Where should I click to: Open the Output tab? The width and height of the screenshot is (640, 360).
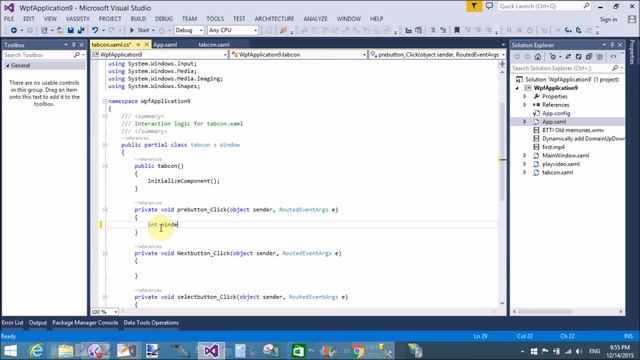38,323
